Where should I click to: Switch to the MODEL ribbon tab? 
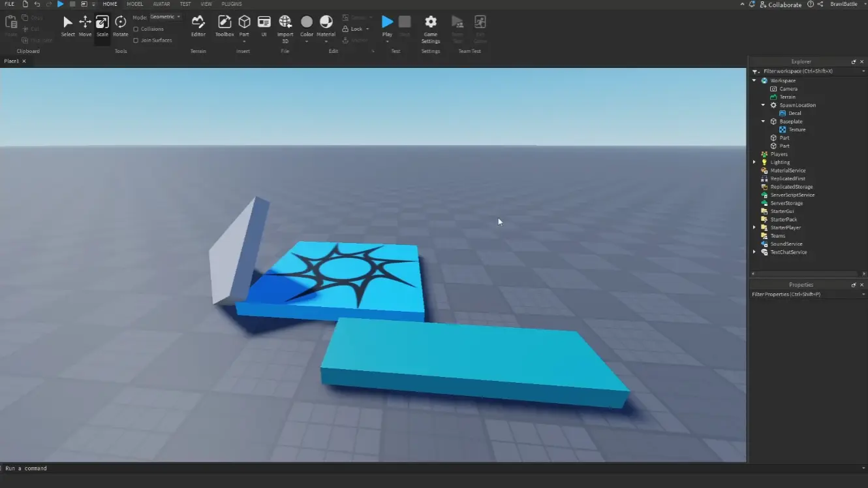(x=134, y=4)
